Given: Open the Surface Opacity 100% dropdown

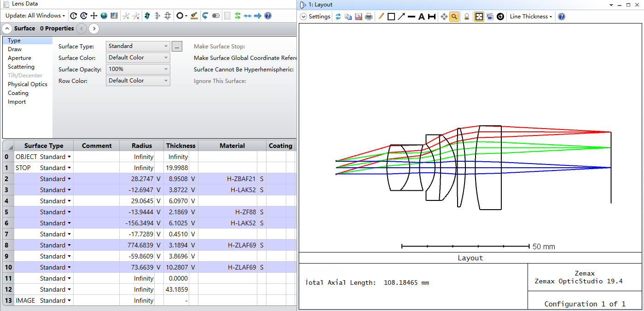Looking at the screenshot, I should [x=138, y=69].
